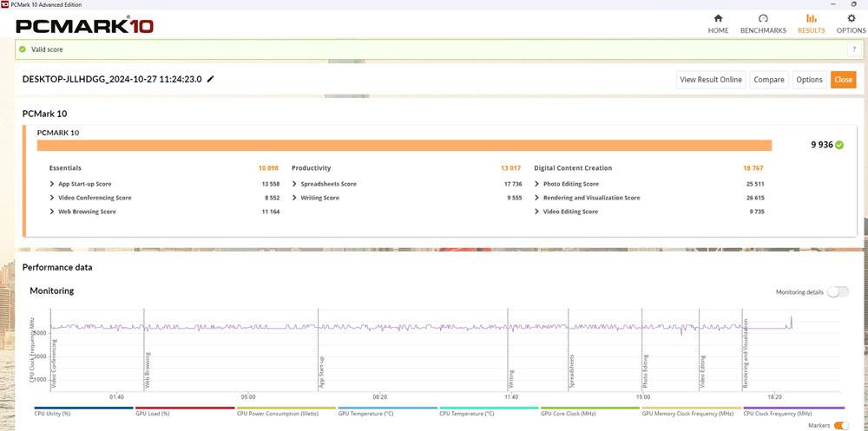Click the App Start-up timeline marker
This screenshot has height=431, width=868.
[322, 374]
